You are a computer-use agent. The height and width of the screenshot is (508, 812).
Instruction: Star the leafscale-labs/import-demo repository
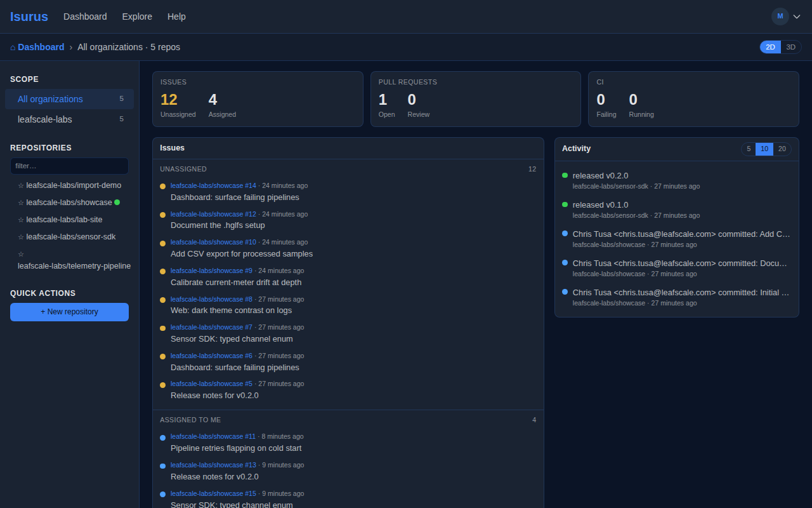pyautogui.click(x=21, y=185)
